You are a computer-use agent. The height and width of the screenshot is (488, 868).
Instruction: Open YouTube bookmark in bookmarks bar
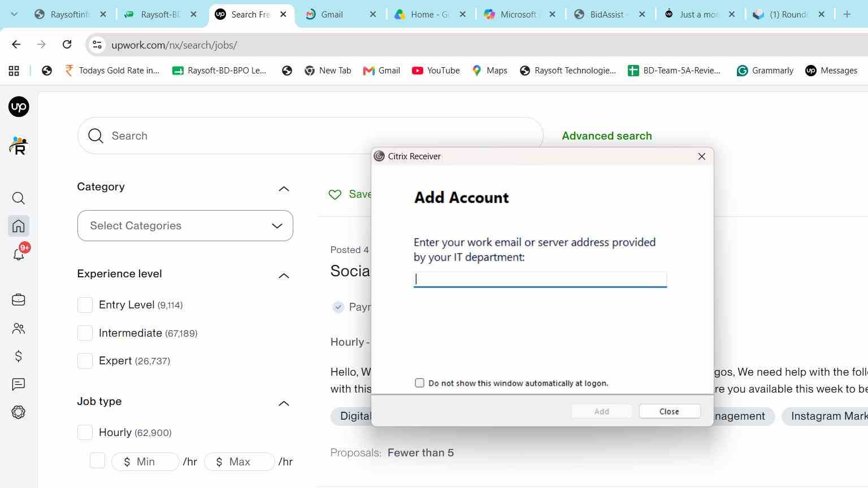(436, 71)
